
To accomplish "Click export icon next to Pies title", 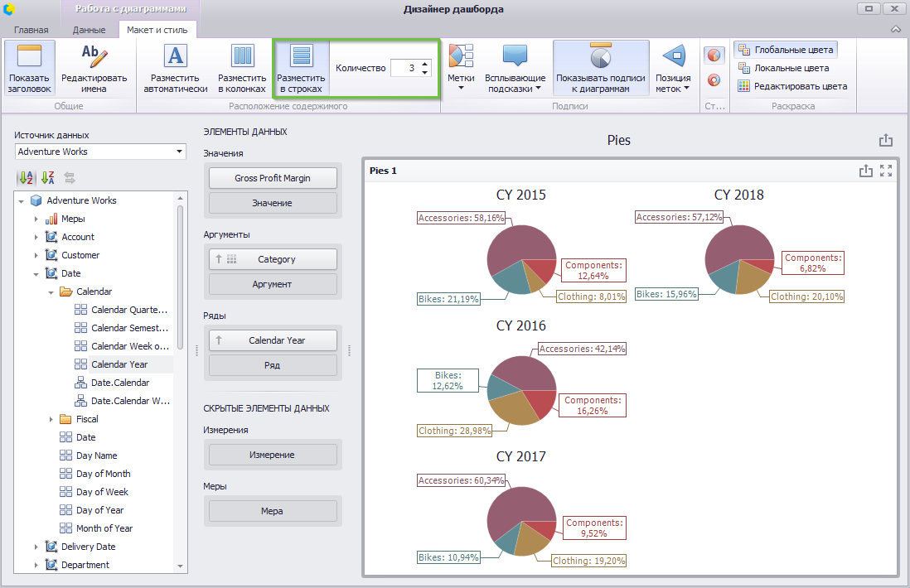I will [x=886, y=140].
